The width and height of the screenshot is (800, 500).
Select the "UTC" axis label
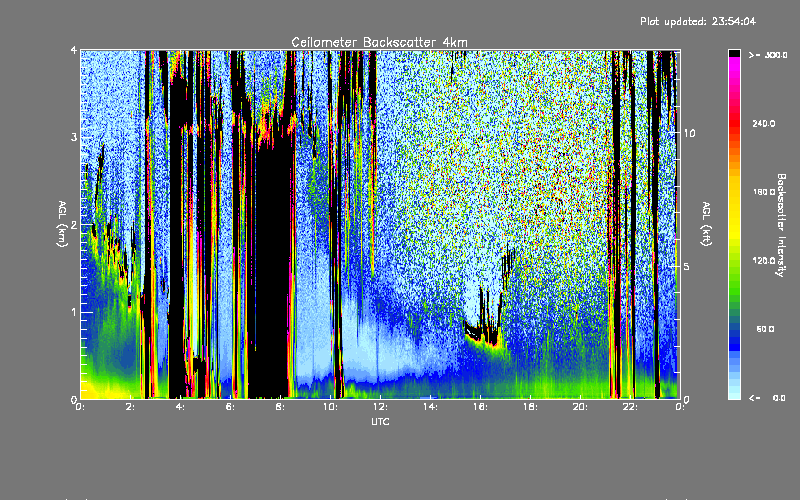(381, 421)
